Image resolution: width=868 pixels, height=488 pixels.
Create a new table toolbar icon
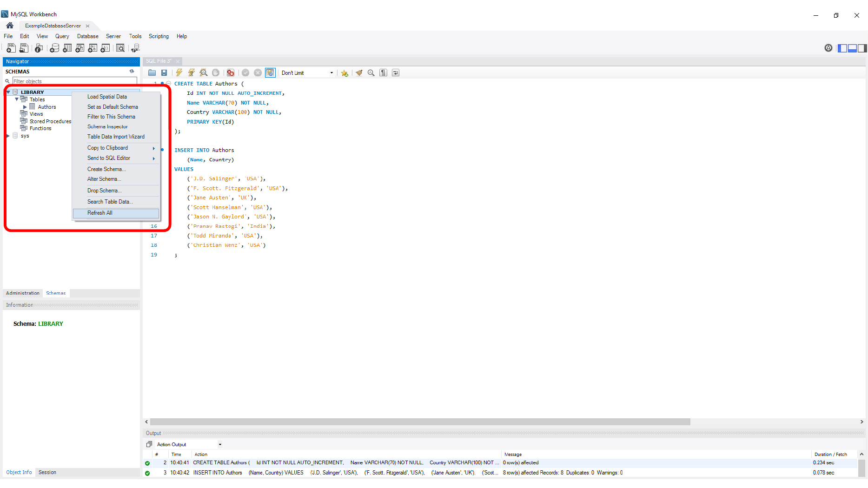tap(67, 48)
